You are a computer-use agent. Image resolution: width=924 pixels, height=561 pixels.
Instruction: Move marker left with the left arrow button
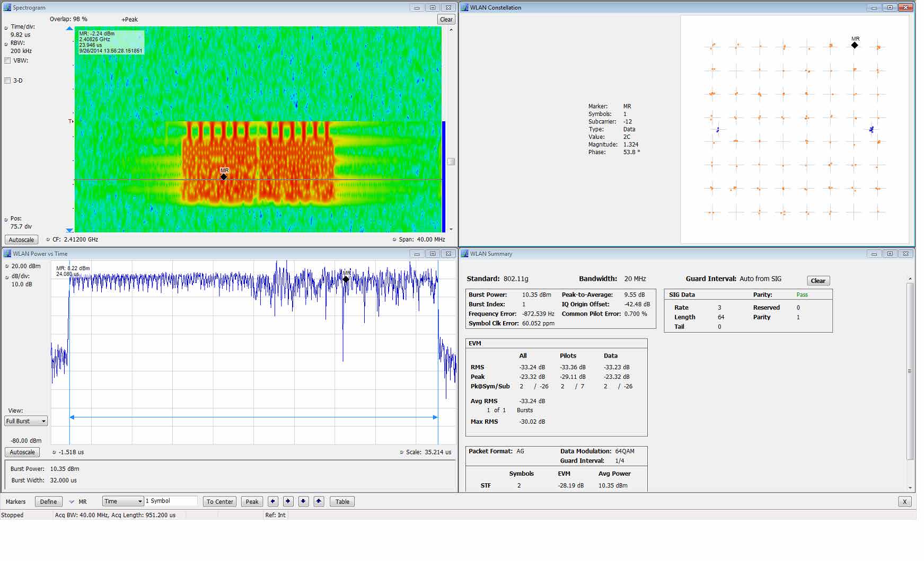coord(272,501)
